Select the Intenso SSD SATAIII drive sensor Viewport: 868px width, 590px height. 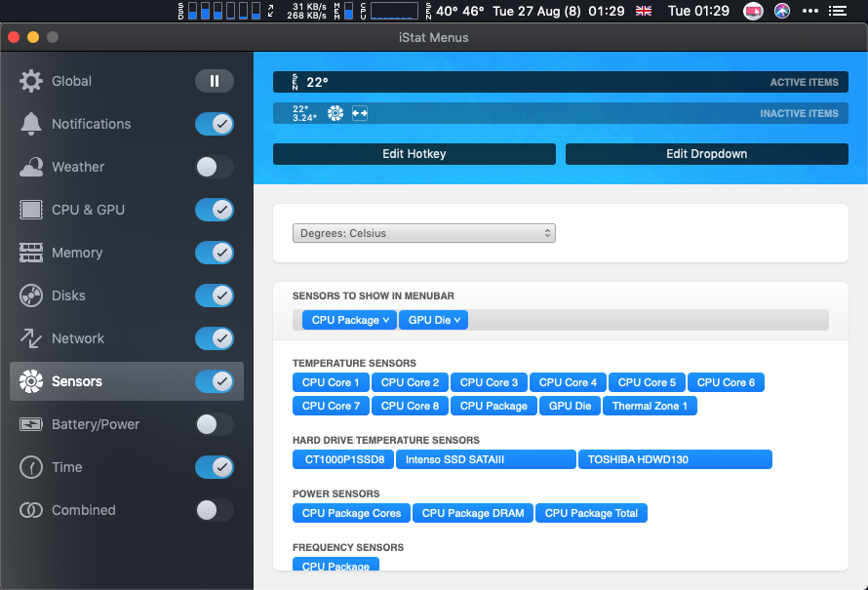(x=486, y=459)
